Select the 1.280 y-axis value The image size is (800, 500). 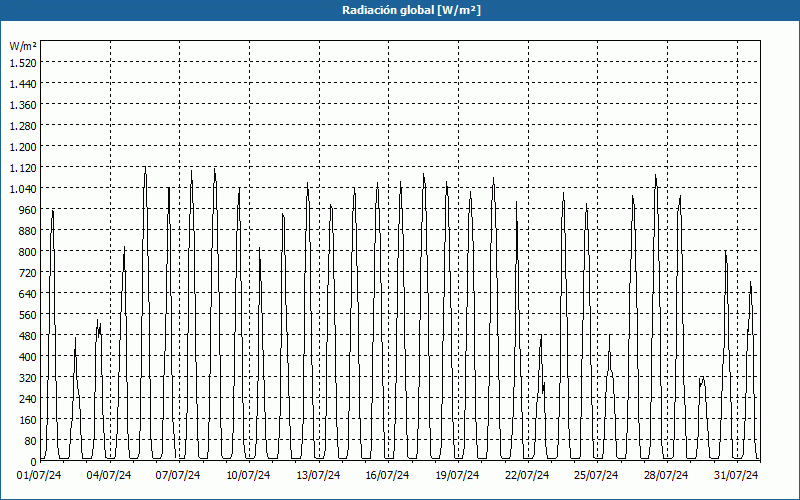tap(23, 126)
